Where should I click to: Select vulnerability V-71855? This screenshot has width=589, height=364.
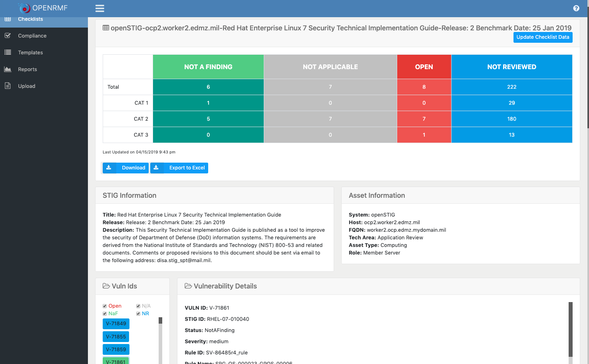coord(116,336)
